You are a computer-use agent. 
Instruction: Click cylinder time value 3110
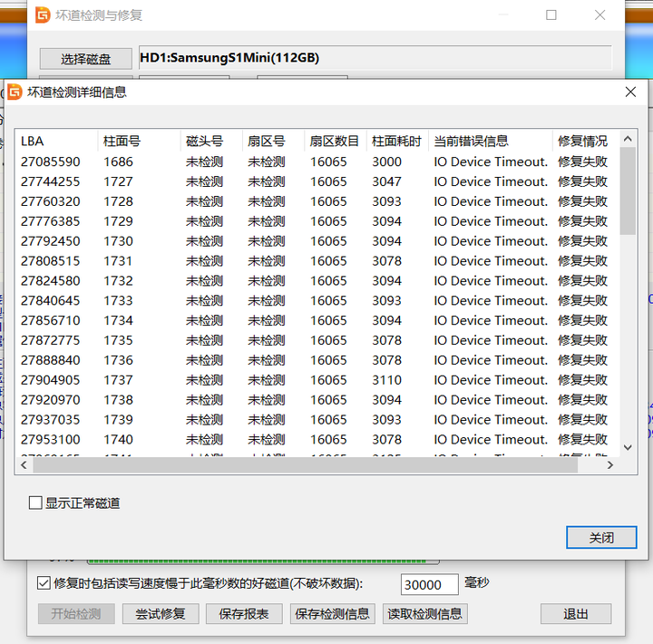(x=387, y=380)
